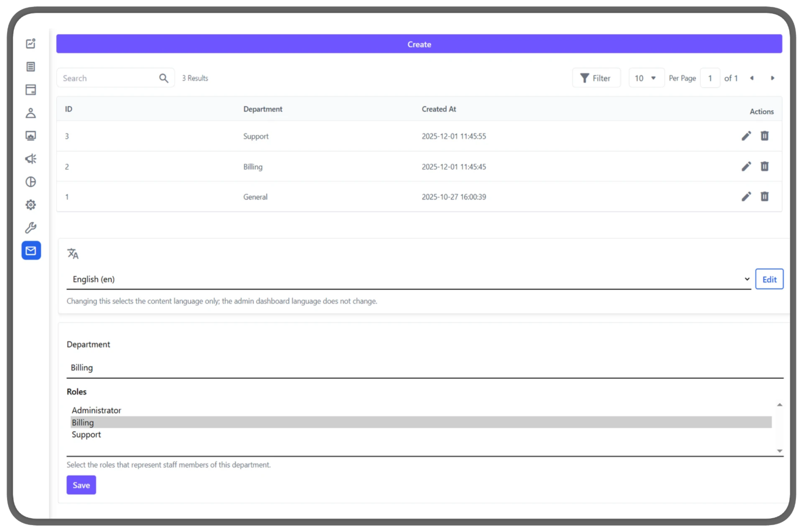Edit the Support department row
The image size is (803, 532).
pos(746,136)
